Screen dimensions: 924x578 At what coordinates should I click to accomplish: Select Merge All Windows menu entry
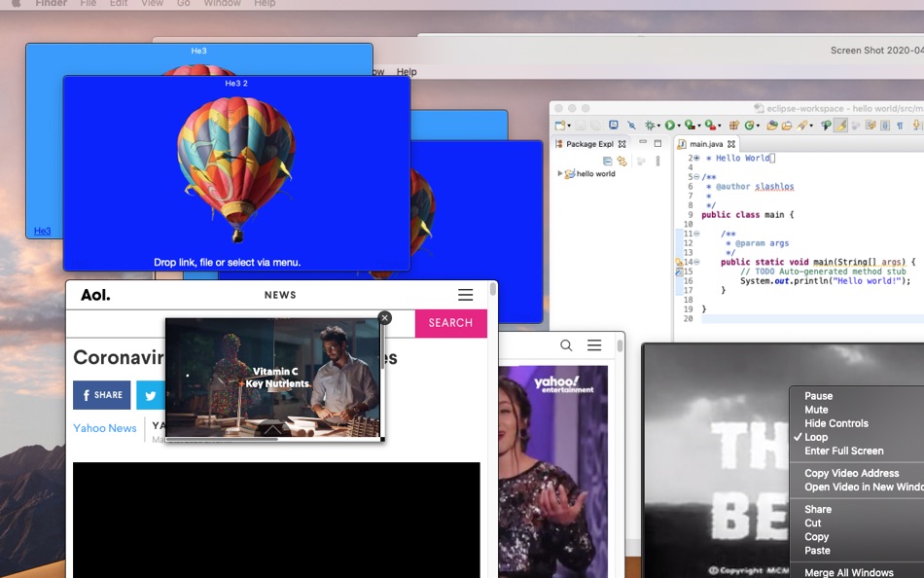[848, 572]
